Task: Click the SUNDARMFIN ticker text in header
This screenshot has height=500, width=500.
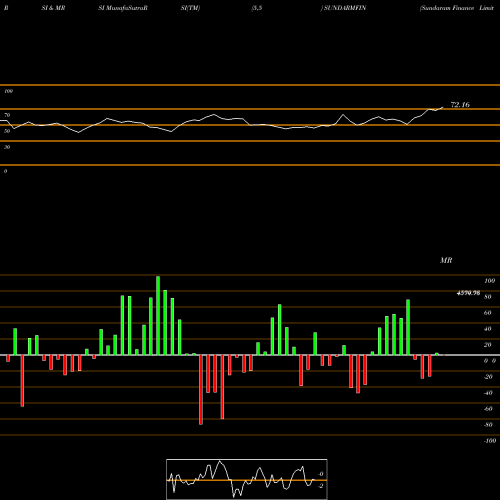Action: (345, 8)
